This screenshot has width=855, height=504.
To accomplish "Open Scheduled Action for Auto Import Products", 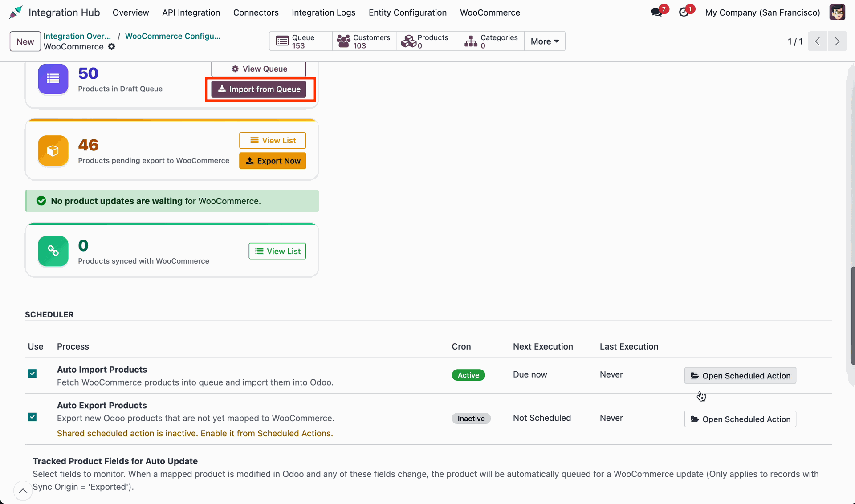I will click(x=740, y=376).
